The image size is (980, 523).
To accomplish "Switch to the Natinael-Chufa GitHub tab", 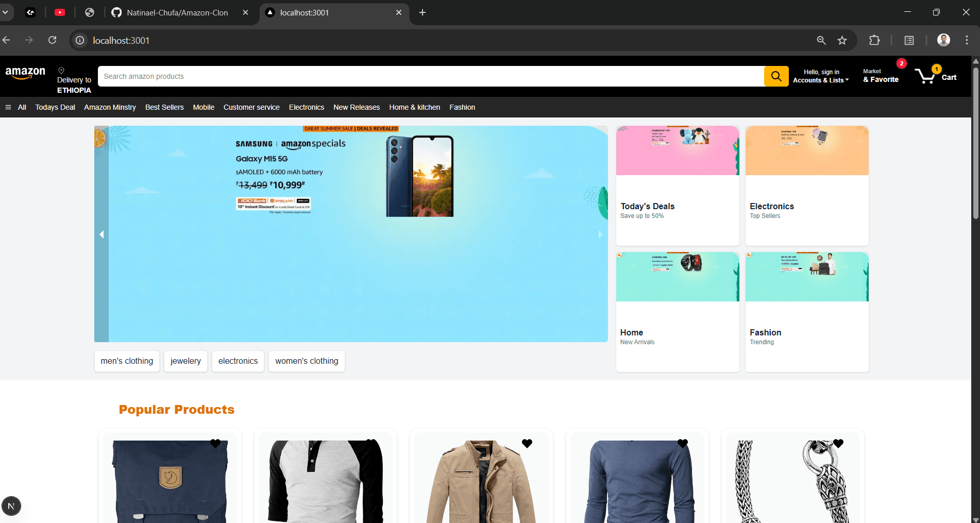I will pos(177,12).
